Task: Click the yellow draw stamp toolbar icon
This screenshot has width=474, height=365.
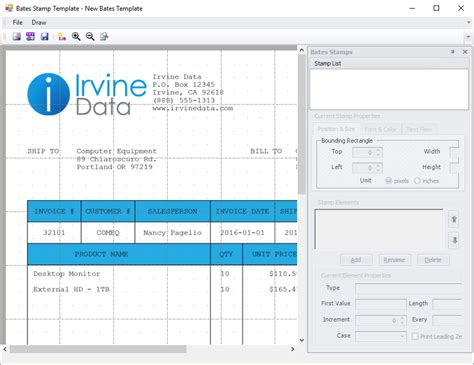Action: [x=62, y=36]
